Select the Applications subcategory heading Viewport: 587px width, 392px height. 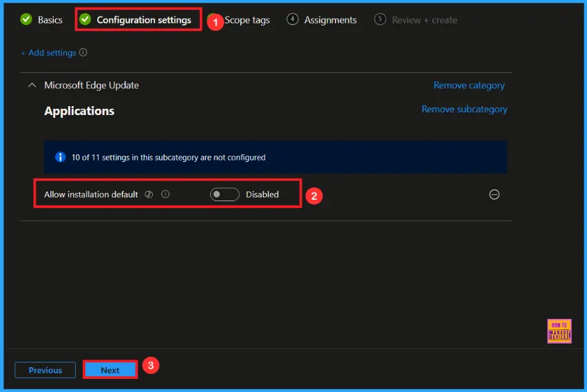click(79, 111)
